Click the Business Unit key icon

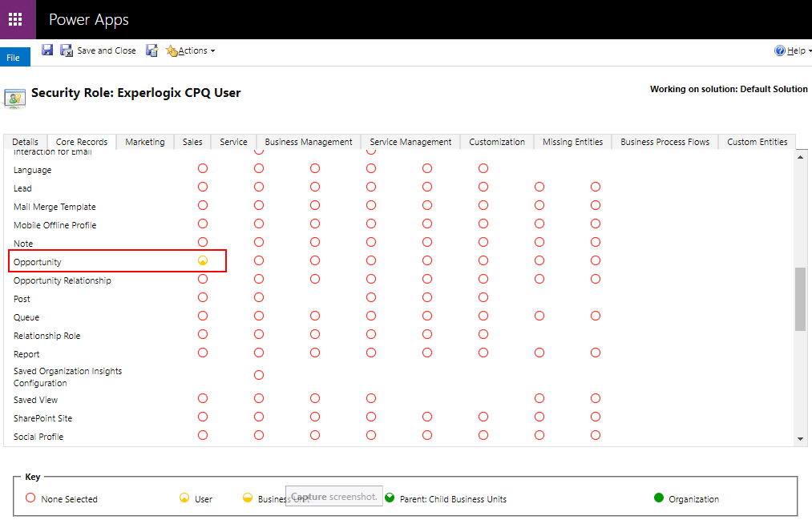point(248,498)
